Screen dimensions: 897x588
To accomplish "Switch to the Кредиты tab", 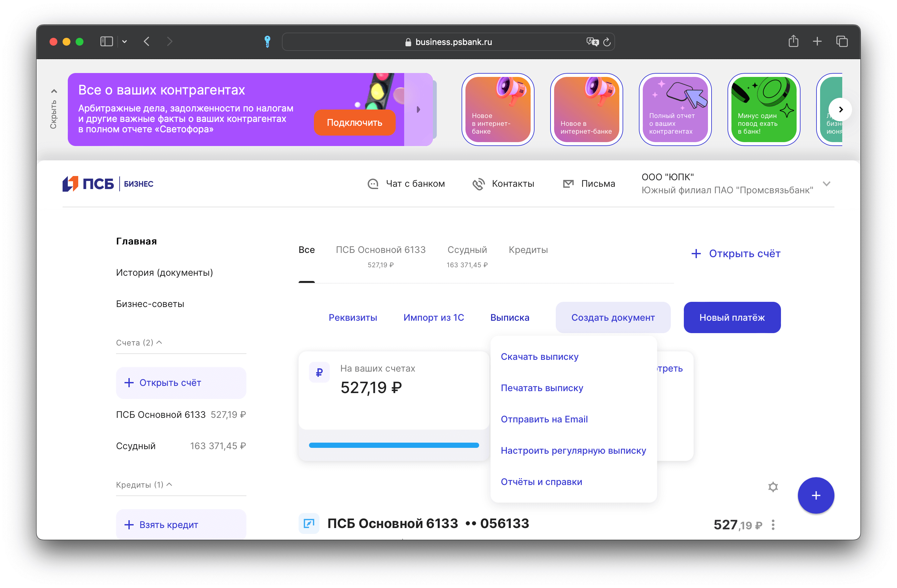I will (x=528, y=250).
